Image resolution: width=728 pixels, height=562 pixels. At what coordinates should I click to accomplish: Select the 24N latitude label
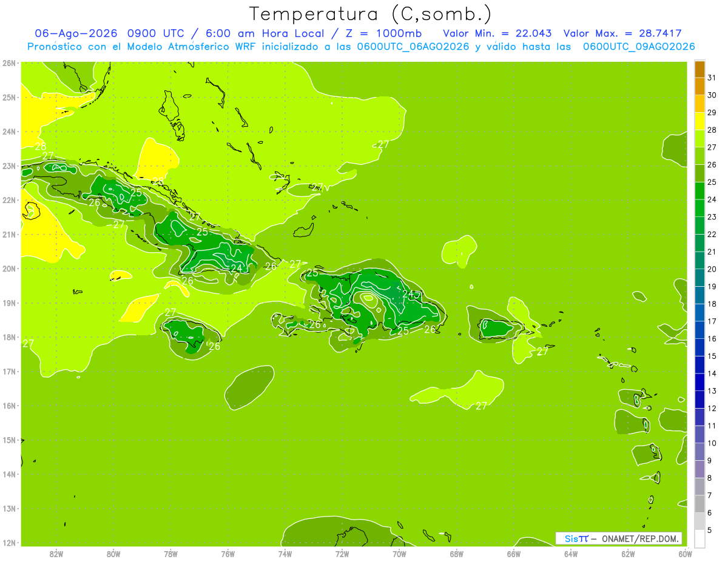(x=8, y=132)
